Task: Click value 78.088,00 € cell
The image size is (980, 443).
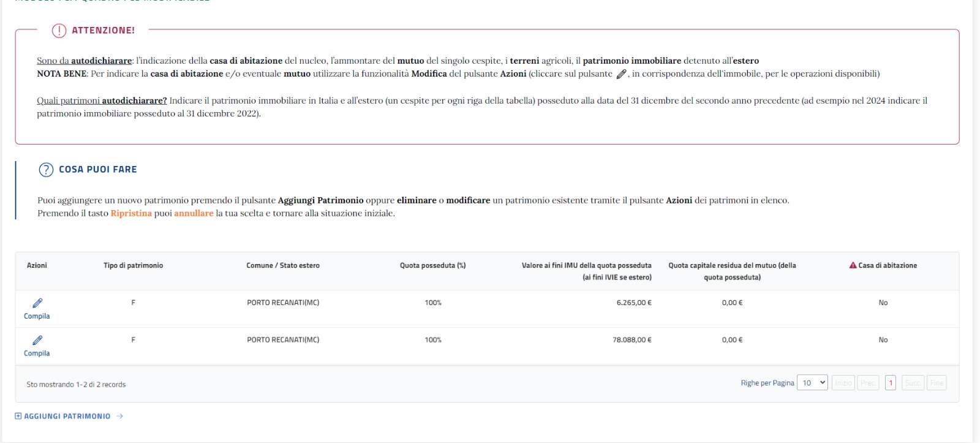Action: [632, 340]
